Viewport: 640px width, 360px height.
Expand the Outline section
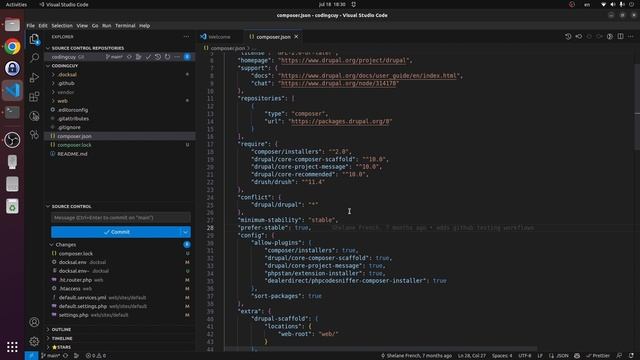(x=61, y=329)
